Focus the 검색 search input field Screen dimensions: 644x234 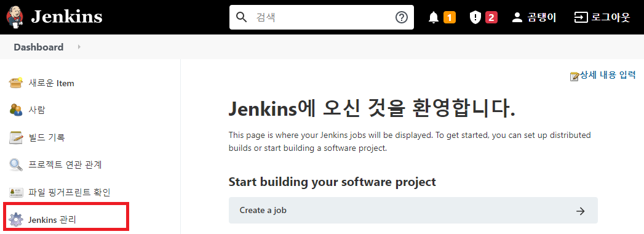click(322, 17)
